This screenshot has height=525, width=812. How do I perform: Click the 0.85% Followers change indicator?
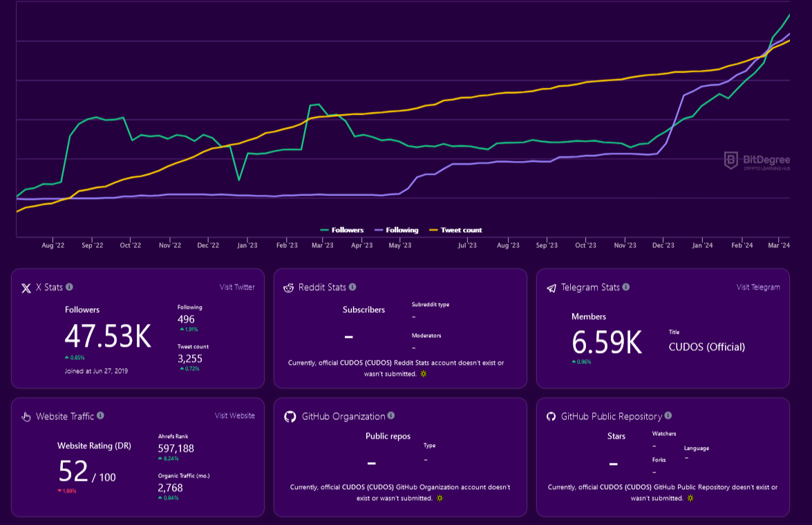point(75,358)
